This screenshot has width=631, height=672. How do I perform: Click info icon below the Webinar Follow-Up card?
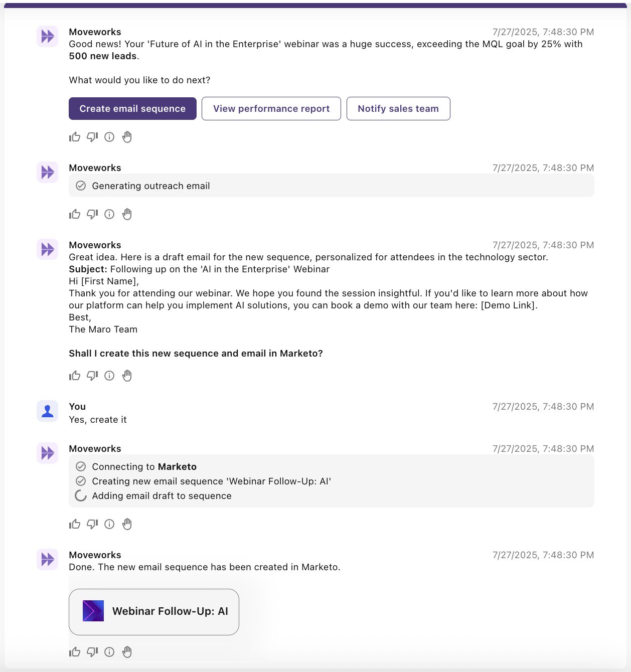109,652
